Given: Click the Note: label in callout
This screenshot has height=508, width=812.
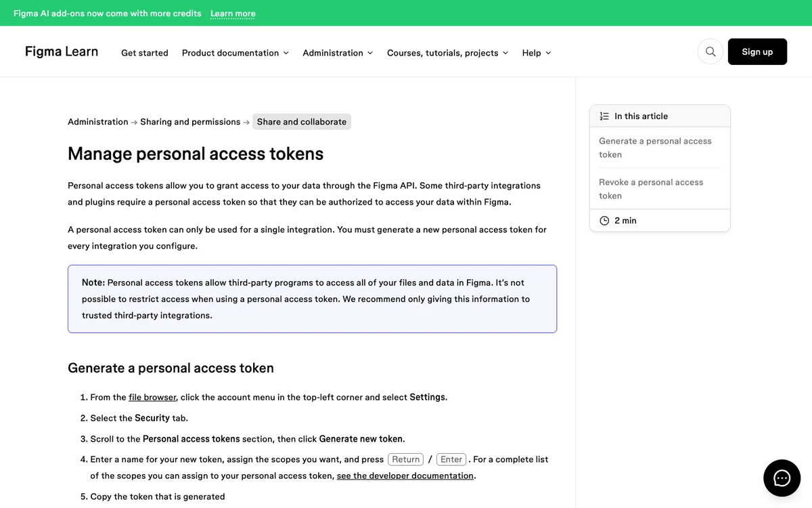Looking at the screenshot, I should point(93,282).
